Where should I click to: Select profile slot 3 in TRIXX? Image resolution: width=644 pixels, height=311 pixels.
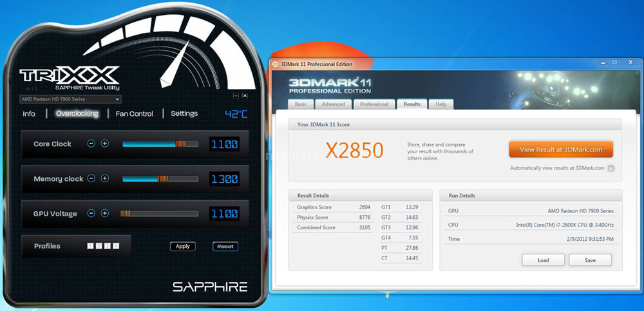[x=108, y=246]
